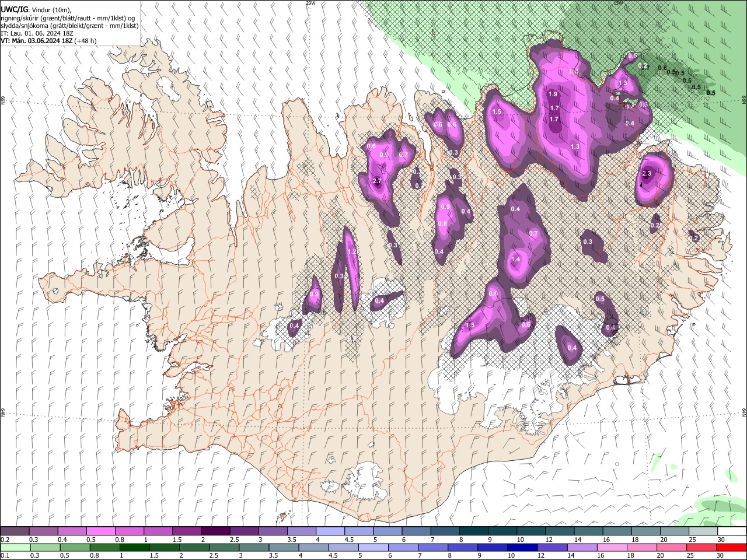Image resolution: width=747 pixels, height=560 pixels.
Task: Select the light lavender snow-scale swatch starting at 4
Action: pos(330,531)
